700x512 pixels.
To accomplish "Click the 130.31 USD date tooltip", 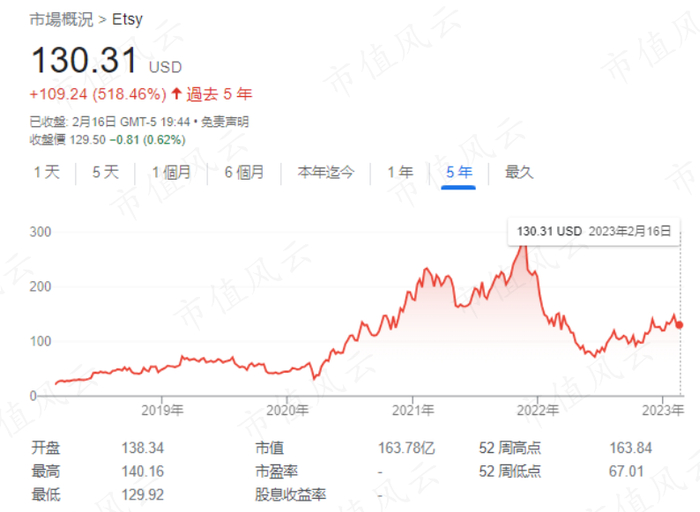I will [594, 231].
